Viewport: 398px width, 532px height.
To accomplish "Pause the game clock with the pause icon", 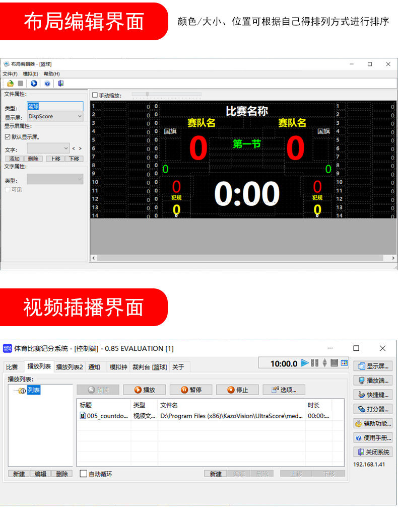I will (x=314, y=363).
